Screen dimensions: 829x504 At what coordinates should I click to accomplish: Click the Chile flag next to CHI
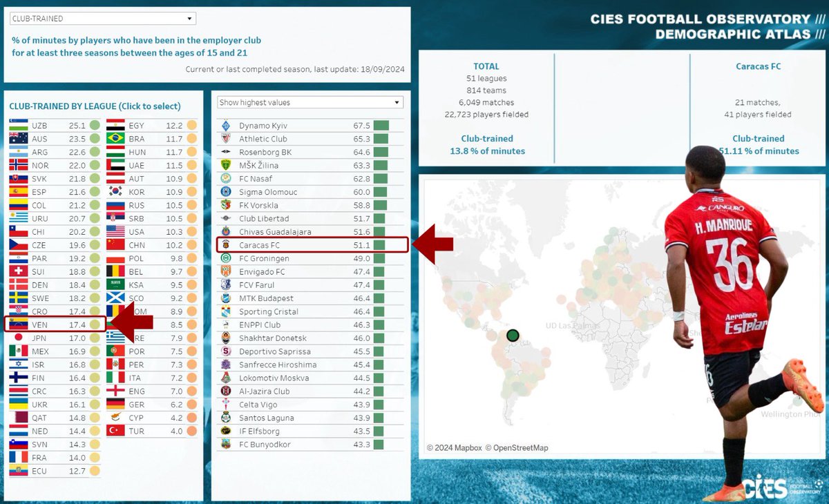click(x=19, y=232)
